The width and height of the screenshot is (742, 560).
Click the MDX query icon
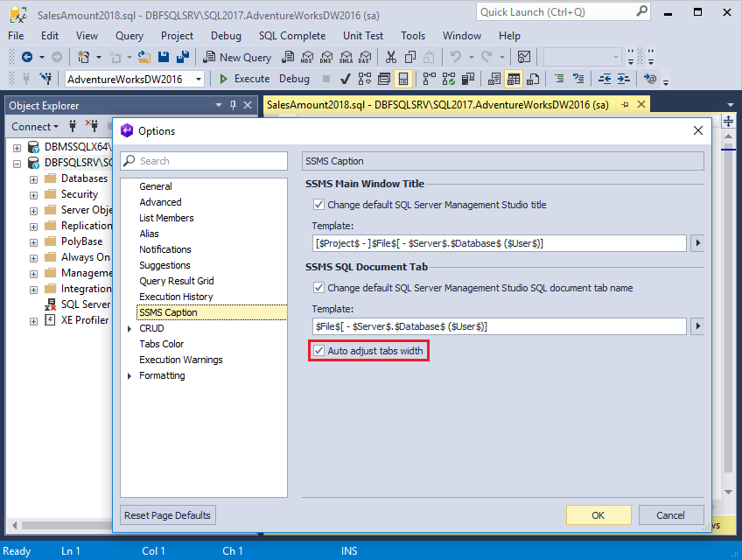click(307, 57)
